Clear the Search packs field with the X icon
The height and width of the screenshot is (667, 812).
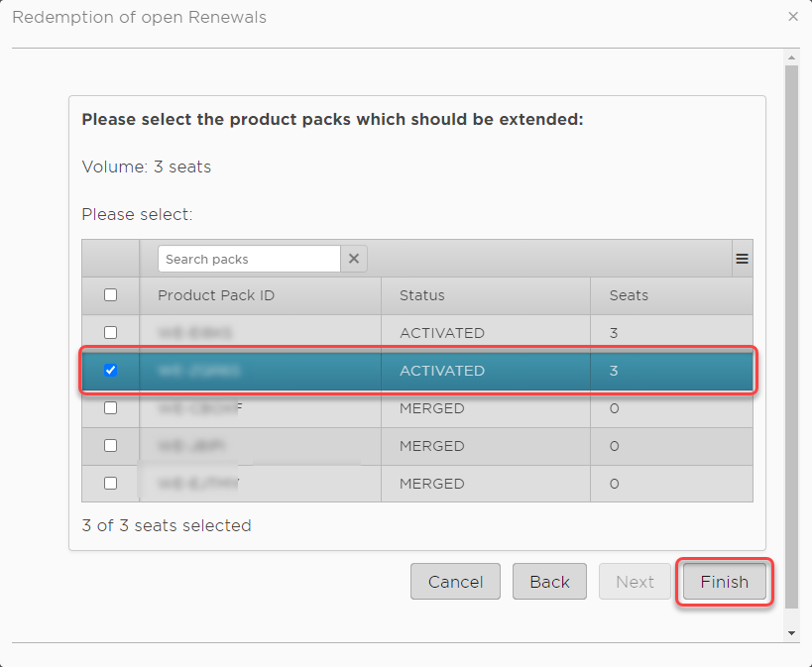pos(354,259)
